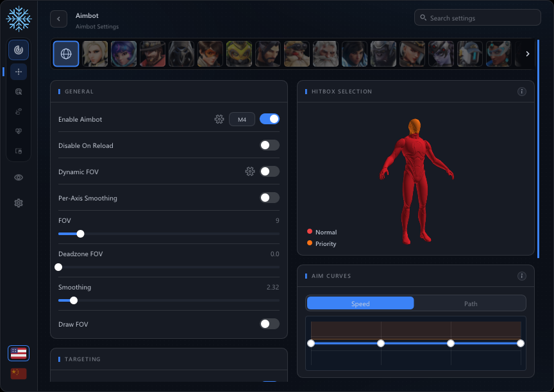Open gear options beside Enable Aimbot
The image size is (554, 392).
(x=219, y=119)
